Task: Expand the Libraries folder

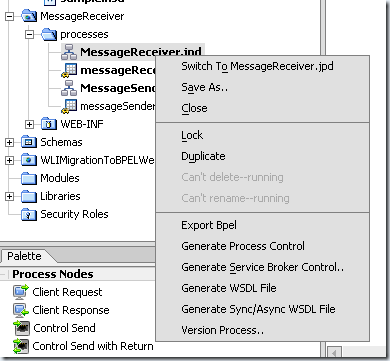Action: pos(10,196)
